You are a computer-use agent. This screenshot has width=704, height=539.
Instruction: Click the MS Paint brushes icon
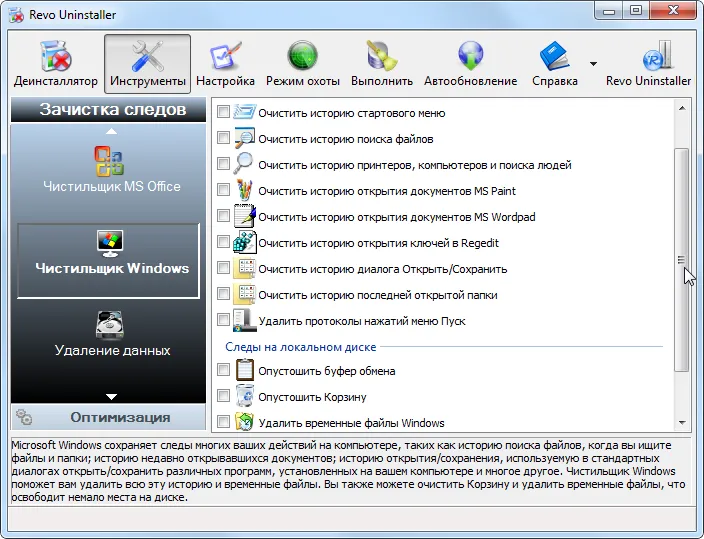244,190
